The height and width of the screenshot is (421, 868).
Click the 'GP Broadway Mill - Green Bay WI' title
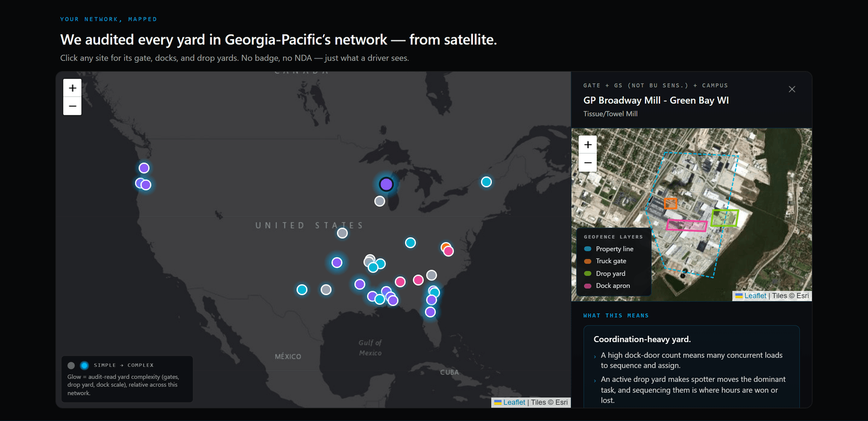[x=656, y=101]
